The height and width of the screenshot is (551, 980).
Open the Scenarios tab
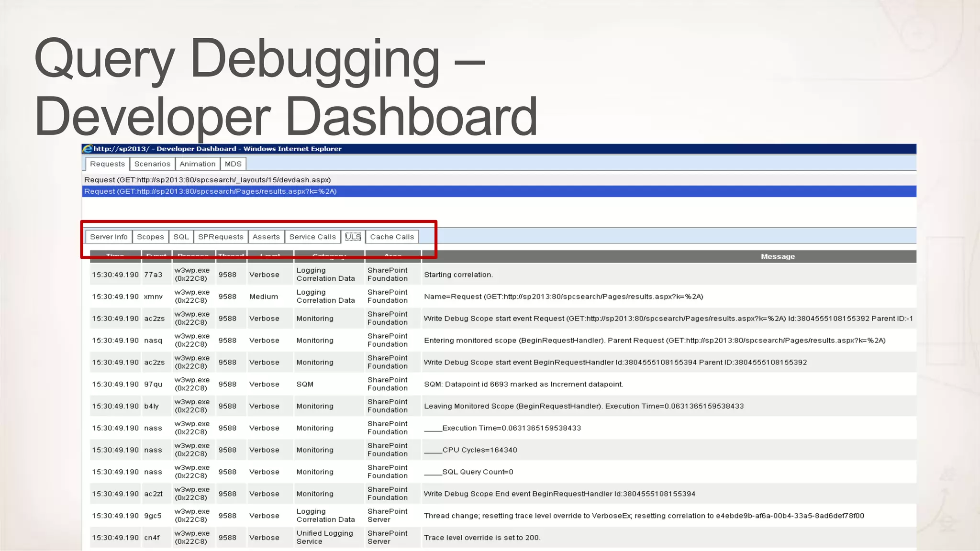point(152,164)
